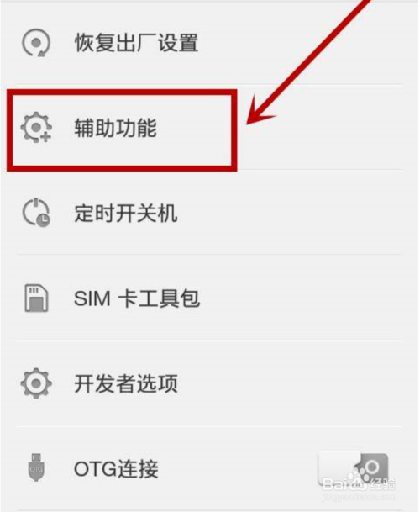This screenshot has width=420, height=512.
Task: Tap the power-clock icon for scheduled power
Action: click(x=36, y=213)
